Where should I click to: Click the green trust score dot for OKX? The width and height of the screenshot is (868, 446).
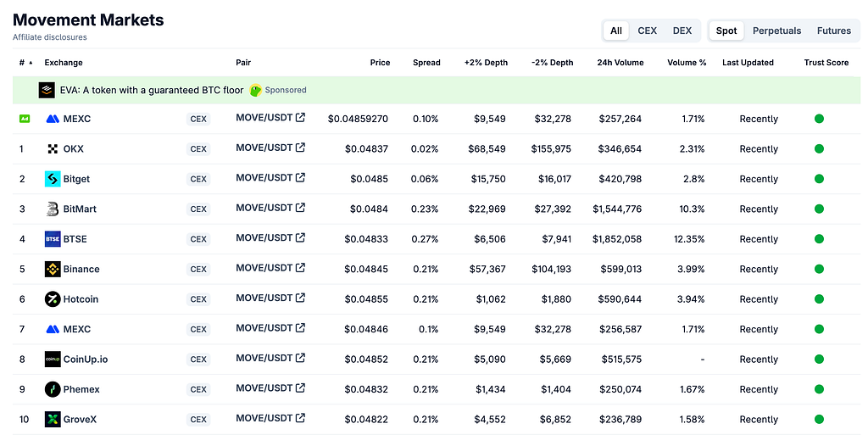click(x=820, y=148)
